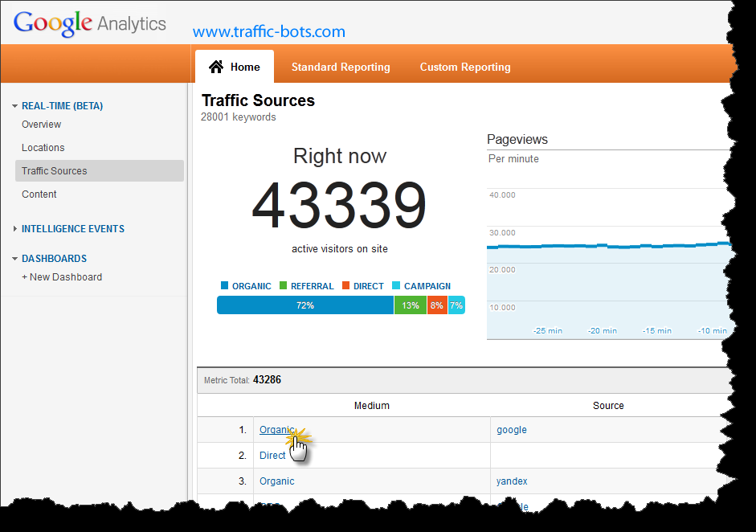The height and width of the screenshot is (532, 756).
Task: Open the Standard Reporting tab
Action: pyautogui.click(x=341, y=68)
